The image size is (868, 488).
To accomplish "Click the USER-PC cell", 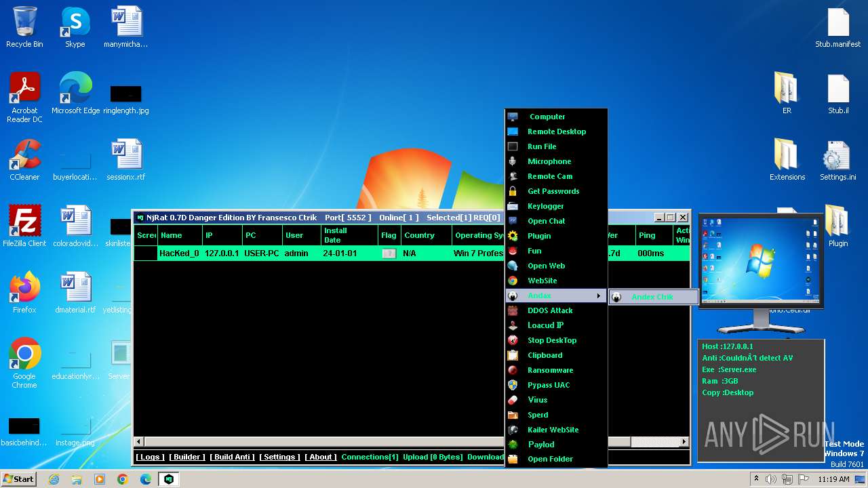I will click(x=262, y=253).
